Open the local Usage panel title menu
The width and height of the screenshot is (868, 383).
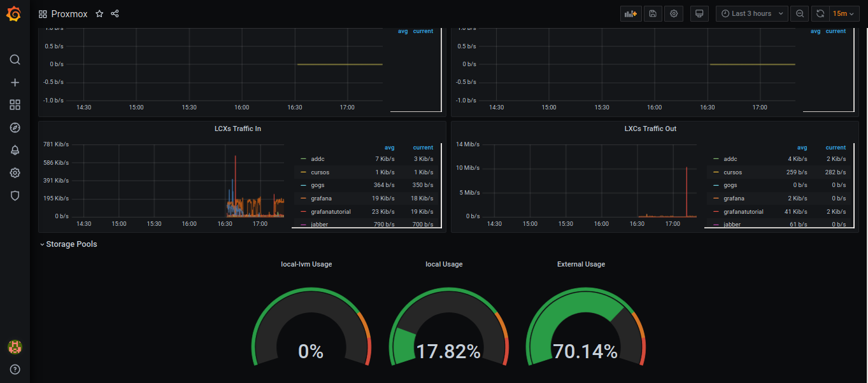point(444,264)
